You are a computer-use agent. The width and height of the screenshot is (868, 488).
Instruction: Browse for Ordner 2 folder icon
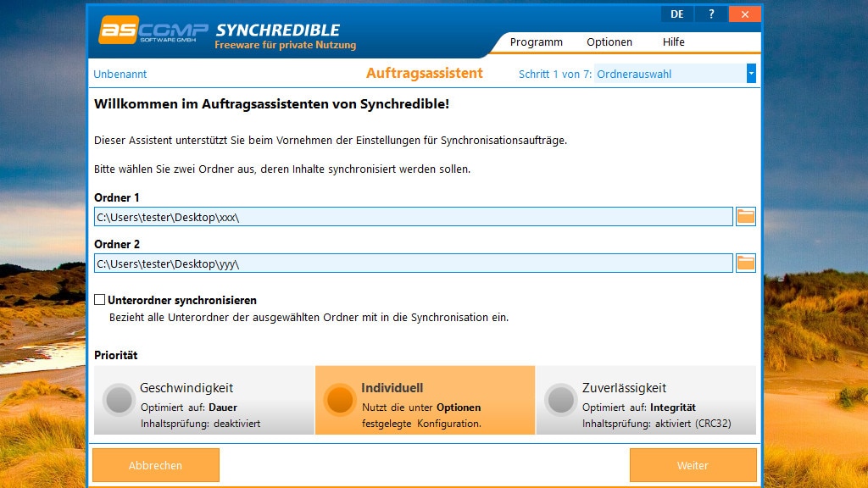pyautogui.click(x=746, y=263)
